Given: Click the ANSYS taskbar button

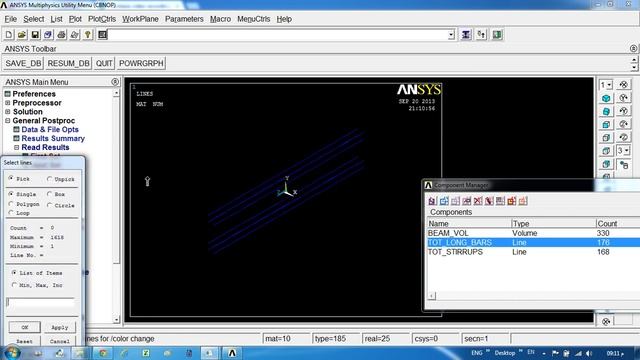Looking at the screenshot, I should [231, 353].
